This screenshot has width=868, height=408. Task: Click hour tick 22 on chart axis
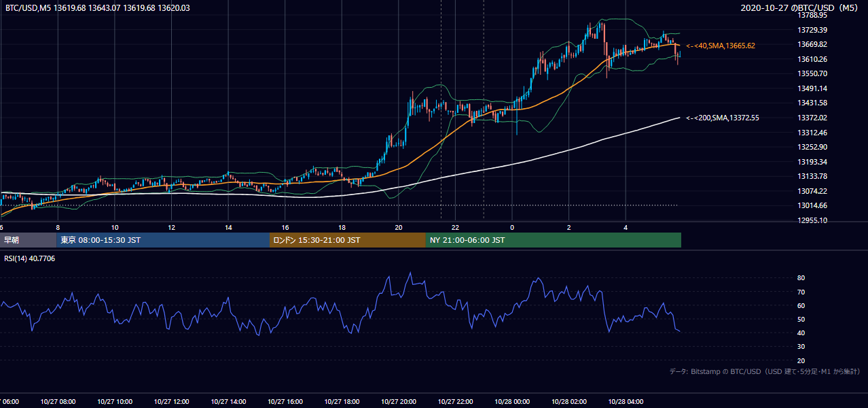[x=455, y=228]
